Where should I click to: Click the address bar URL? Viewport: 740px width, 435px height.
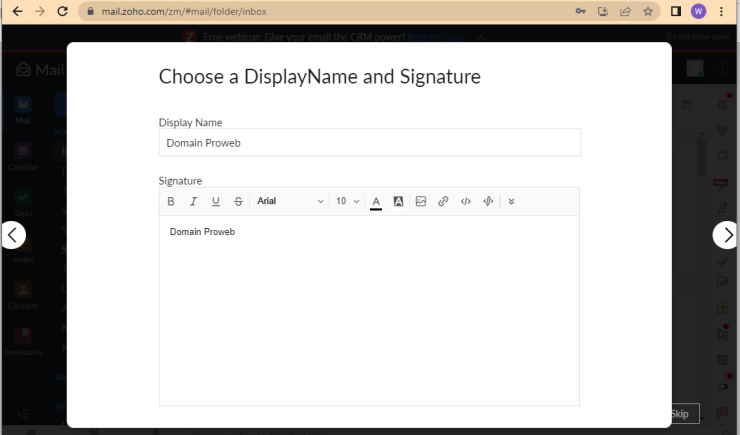click(184, 11)
